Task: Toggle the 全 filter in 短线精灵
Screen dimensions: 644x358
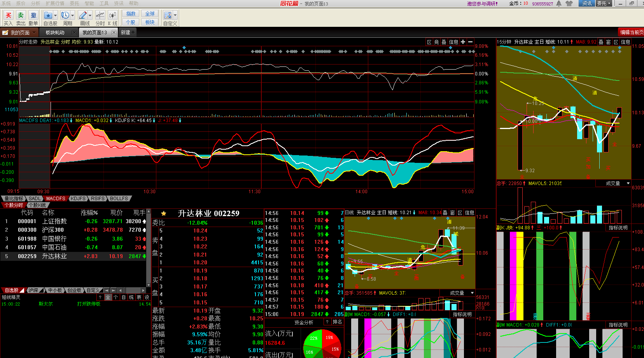Action: click(x=108, y=297)
